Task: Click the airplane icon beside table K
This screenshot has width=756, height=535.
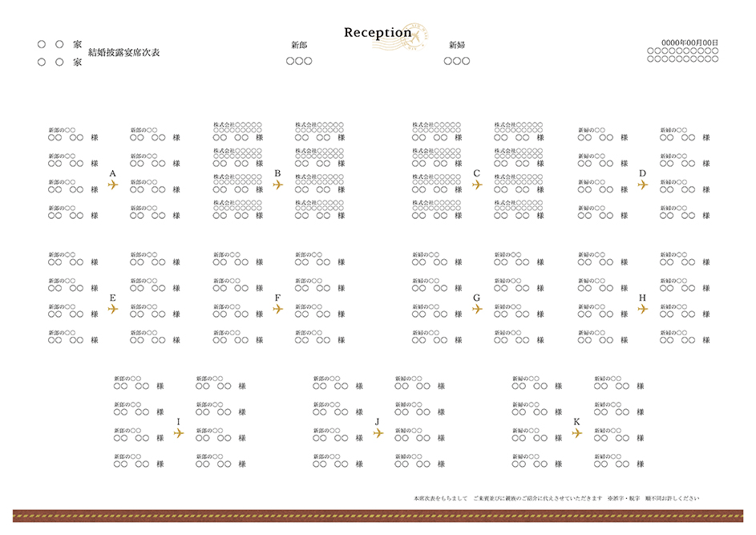Action: (576, 433)
